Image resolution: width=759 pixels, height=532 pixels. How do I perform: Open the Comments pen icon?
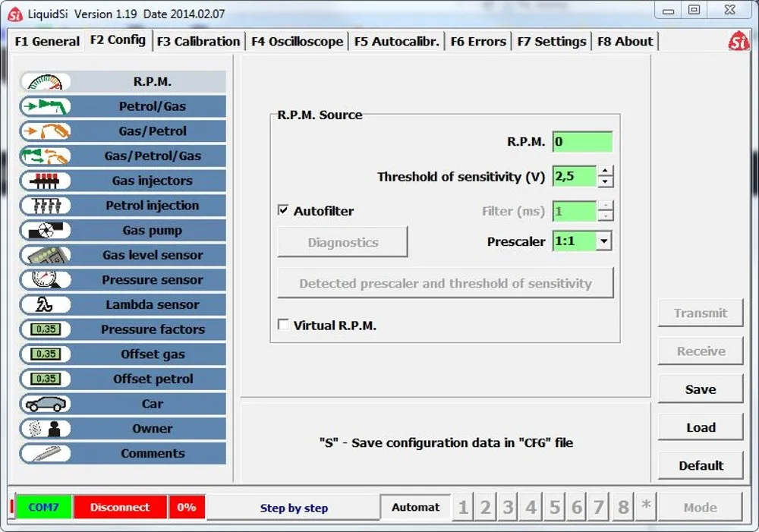tap(46, 454)
